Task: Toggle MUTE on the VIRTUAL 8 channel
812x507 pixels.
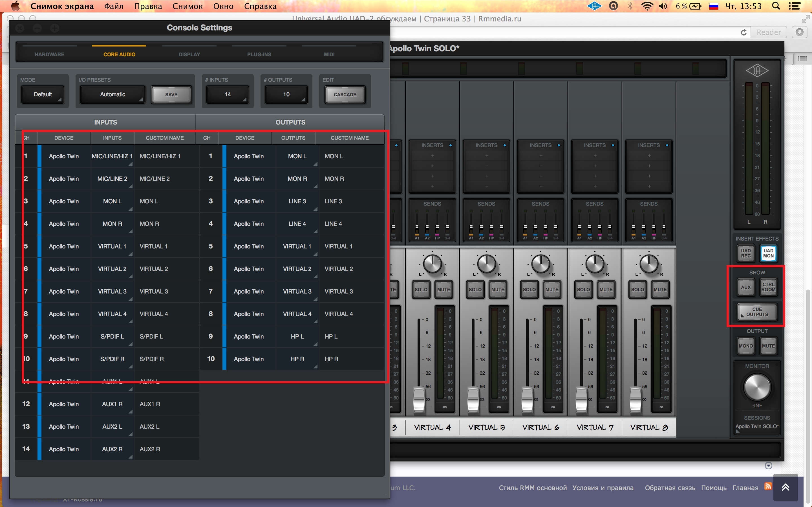Action: pyautogui.click(x=660, y=290)
